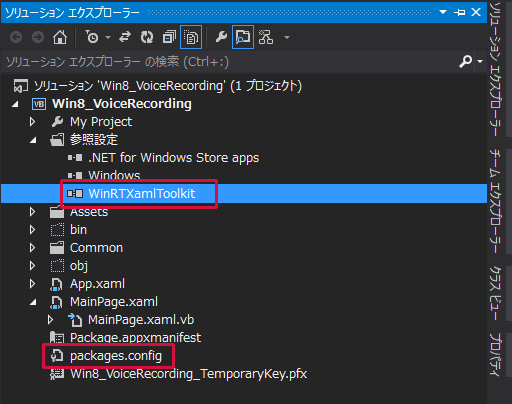
Task: Expand the My Project node
Action: click(32, 122)
